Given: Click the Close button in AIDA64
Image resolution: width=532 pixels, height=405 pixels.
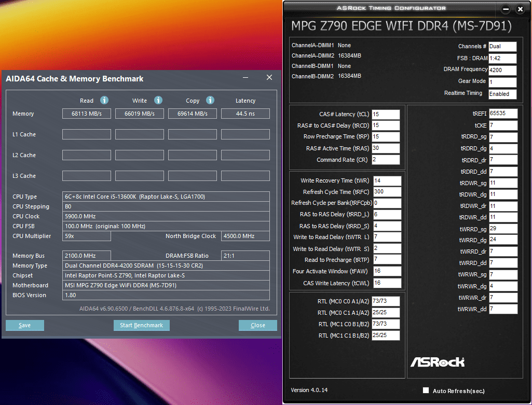Looking at the screenshot, I should 258,325.
